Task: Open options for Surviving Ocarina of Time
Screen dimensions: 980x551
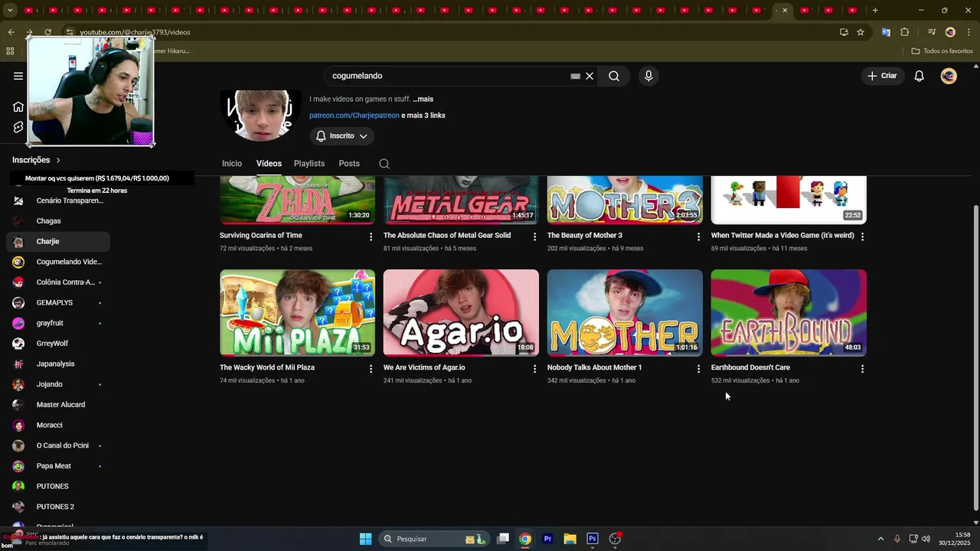Action: 371,236
